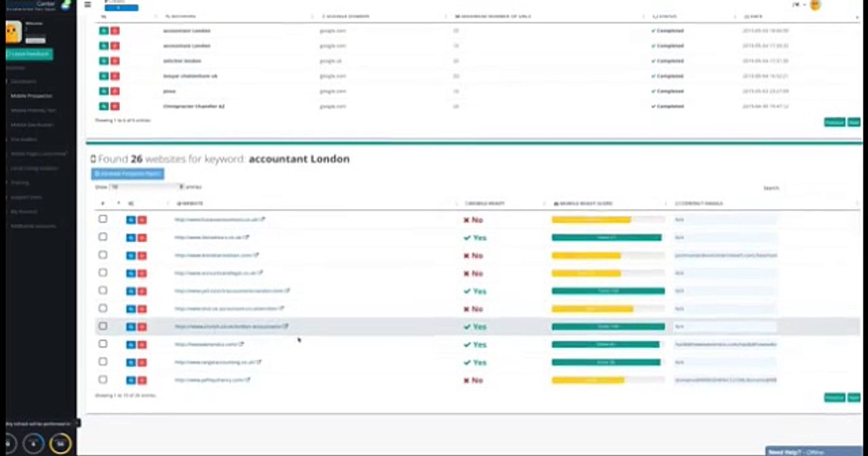View results for Chiropractor Chandler AZ search
This screenshot has width=868, height=456.
pos(104,106)
